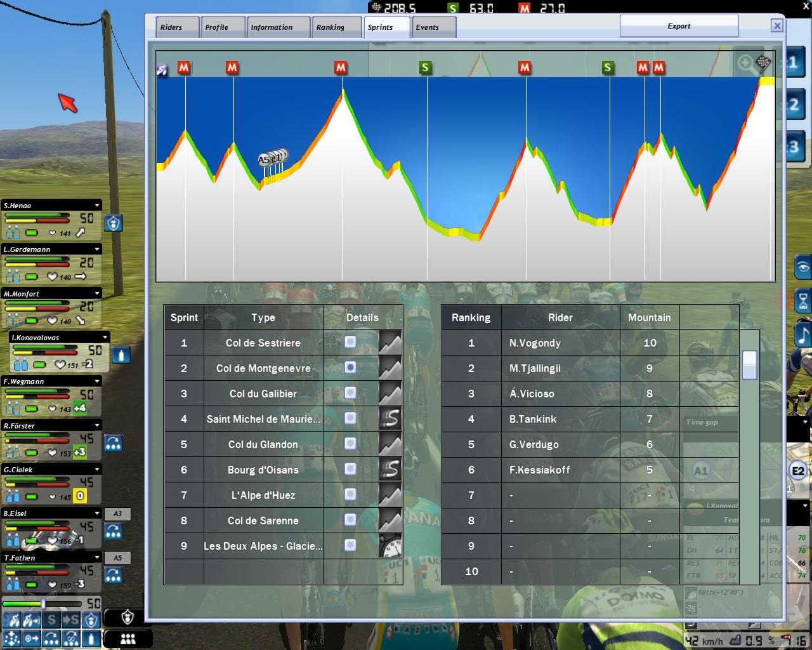Adjust the effort slider handle at bottom left
The height and width of the screenshot is (650, 812).
[43, 603]
